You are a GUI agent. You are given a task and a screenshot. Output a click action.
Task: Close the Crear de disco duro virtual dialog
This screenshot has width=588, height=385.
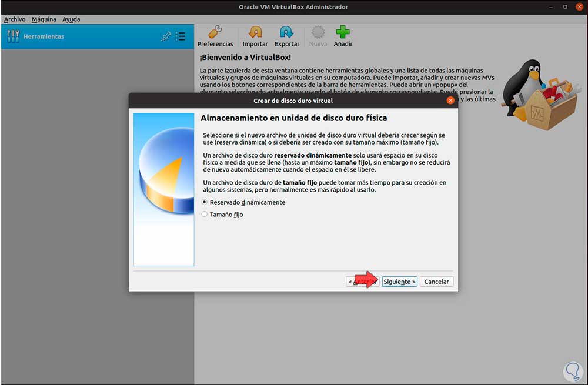click(x=450, y=101)
